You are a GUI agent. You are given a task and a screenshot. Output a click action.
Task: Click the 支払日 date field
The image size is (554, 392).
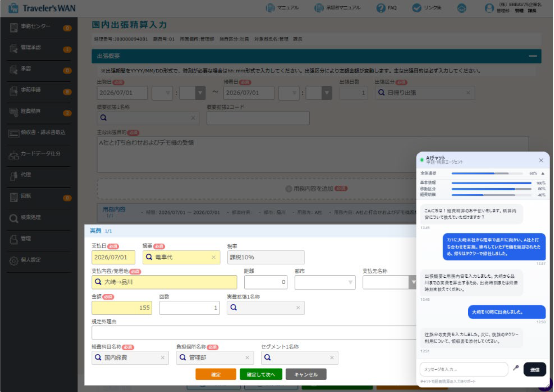tap(113, 257)
